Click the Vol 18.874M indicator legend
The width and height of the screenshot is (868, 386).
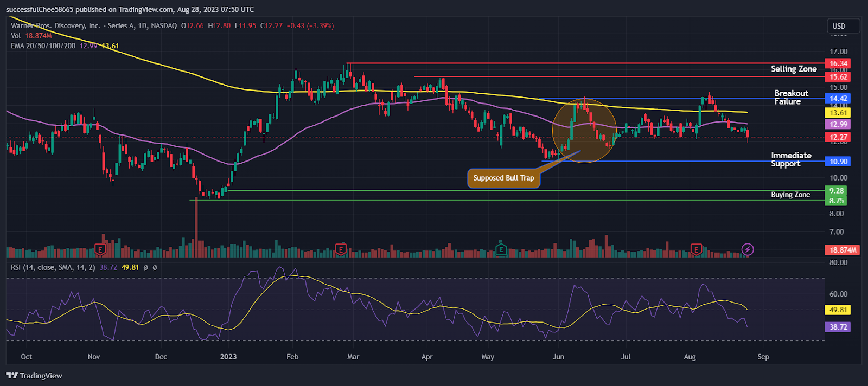coord(31,36)
